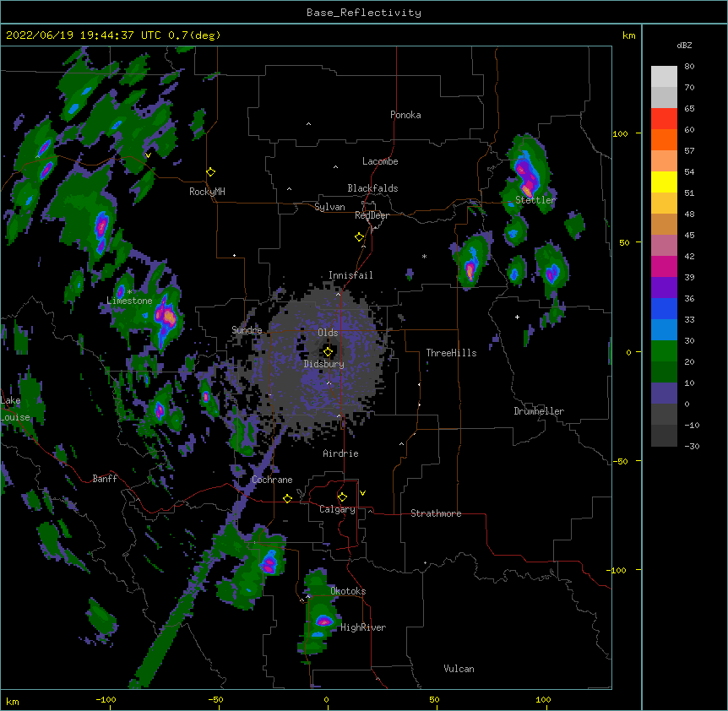728x711 pixels.
Task: Click the 51 dBZ yellow legend swatch
Action: click(664, 182)
